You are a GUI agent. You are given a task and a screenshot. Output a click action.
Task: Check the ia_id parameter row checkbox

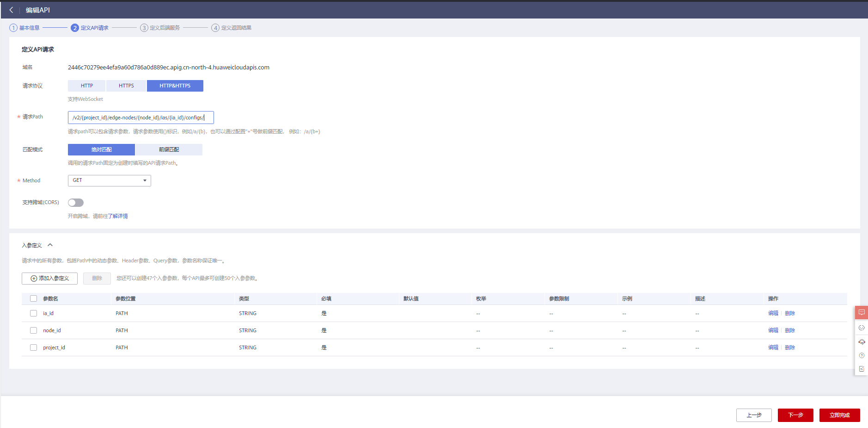[x=33, y=313]
